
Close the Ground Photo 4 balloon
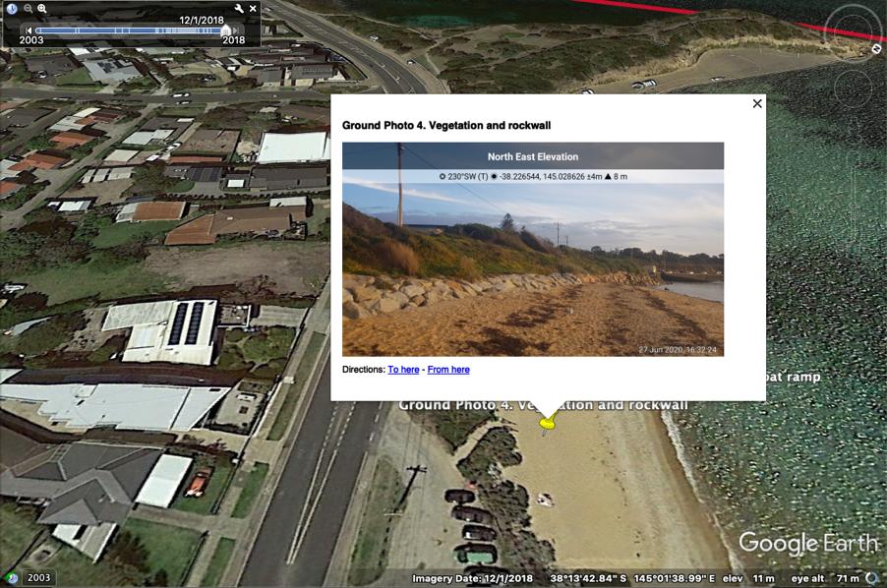757,103
